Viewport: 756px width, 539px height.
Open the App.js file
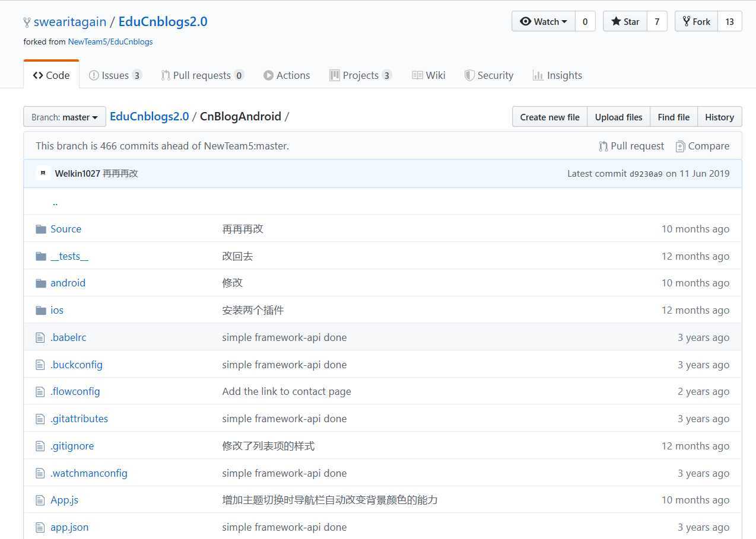pyautogui.click(x=65, y=500)
